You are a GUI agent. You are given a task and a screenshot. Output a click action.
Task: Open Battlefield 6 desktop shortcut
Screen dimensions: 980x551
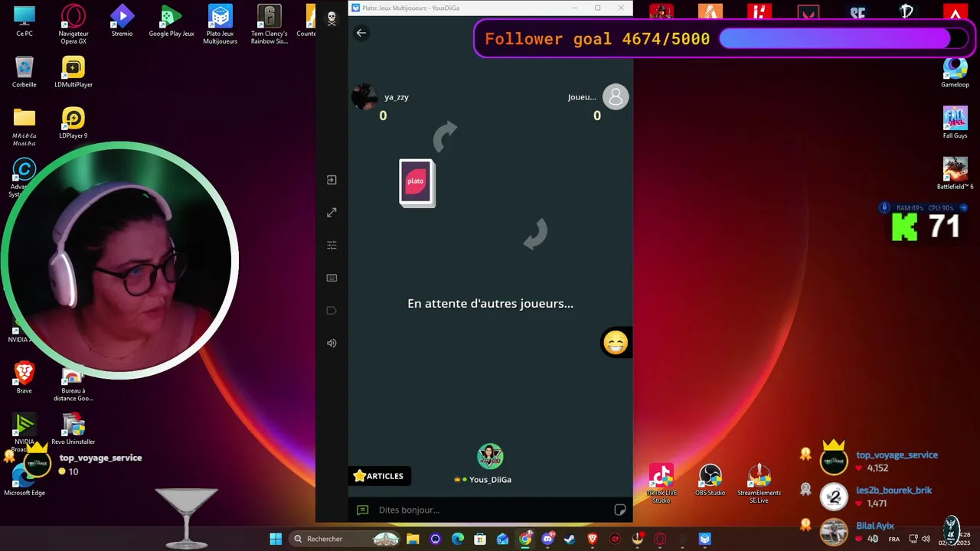955,174
